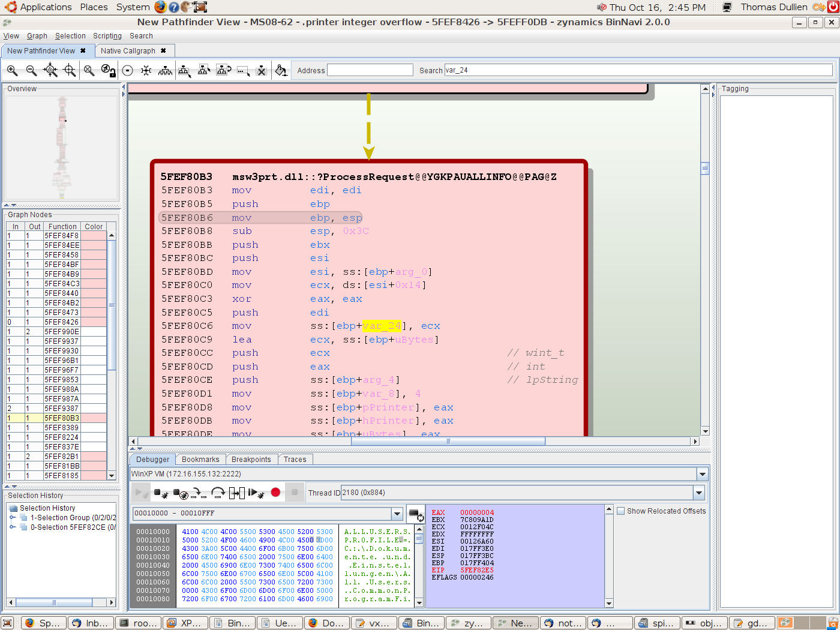Click the refresh memory chip icon
840x630 pixels.
click(416, 514)
